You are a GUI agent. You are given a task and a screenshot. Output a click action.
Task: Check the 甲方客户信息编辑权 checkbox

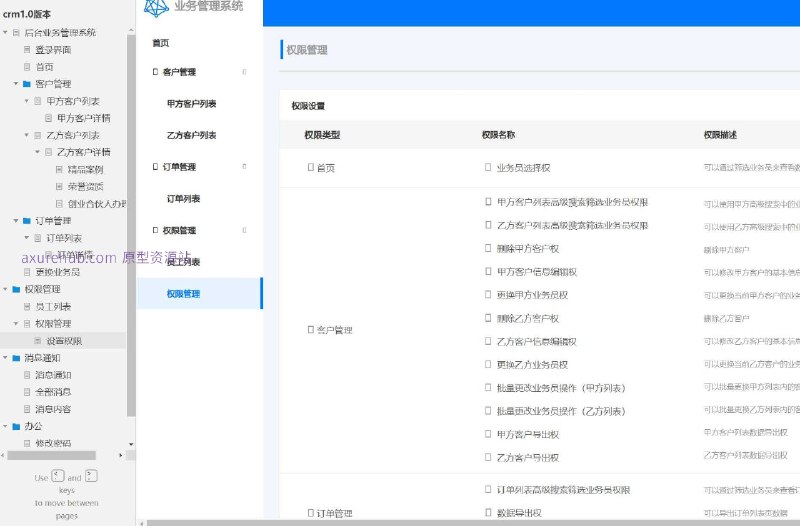click(488, 271)
